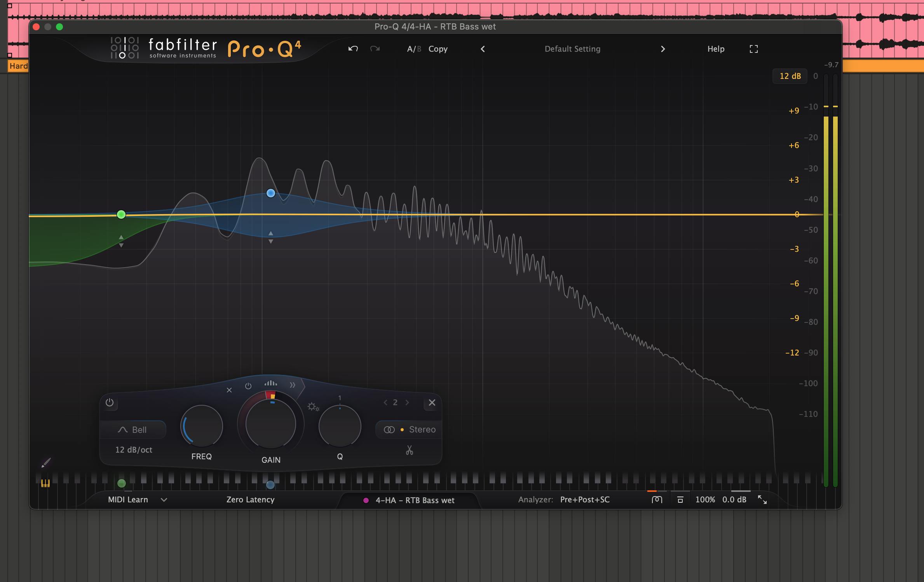Viewport: 924px width, 582px height.
Task: Click the EQ sketch pencil icon
Action: pyautogui.click(x=46, y=462)
